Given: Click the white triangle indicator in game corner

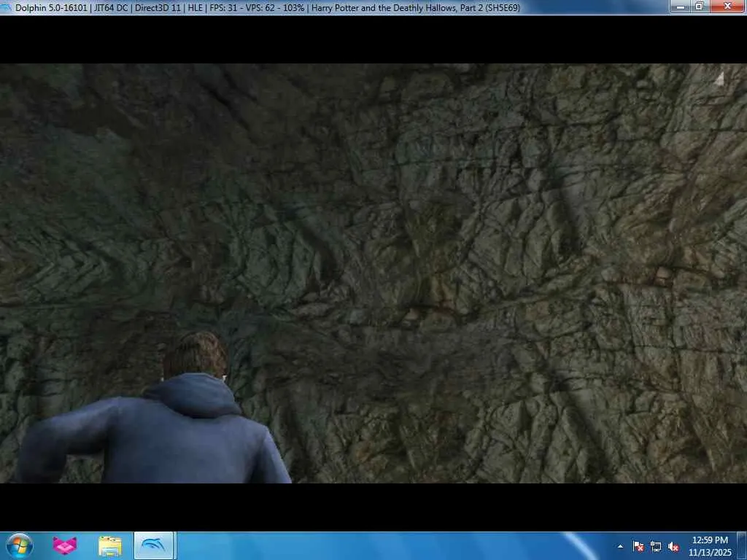Looking at the screenshot, I should (x=719, y=79).
